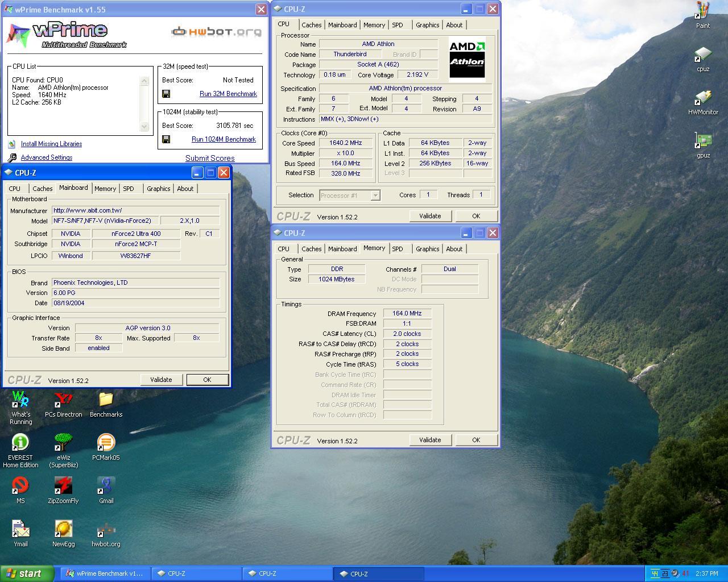Open the Benchmarks folder icon

click(106, 404)
